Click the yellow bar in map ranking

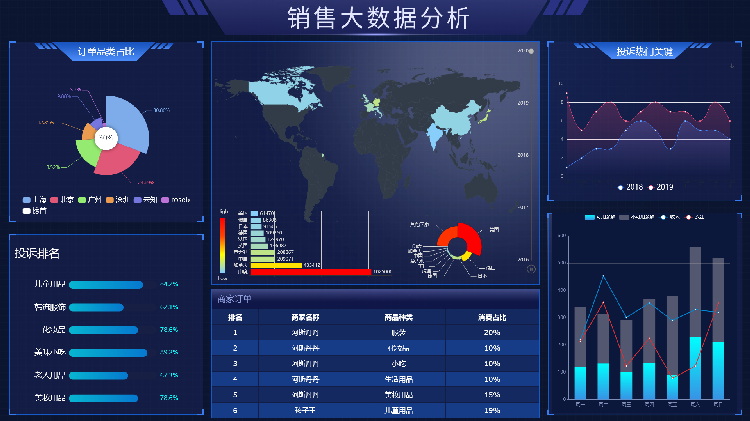coord(276,265)
